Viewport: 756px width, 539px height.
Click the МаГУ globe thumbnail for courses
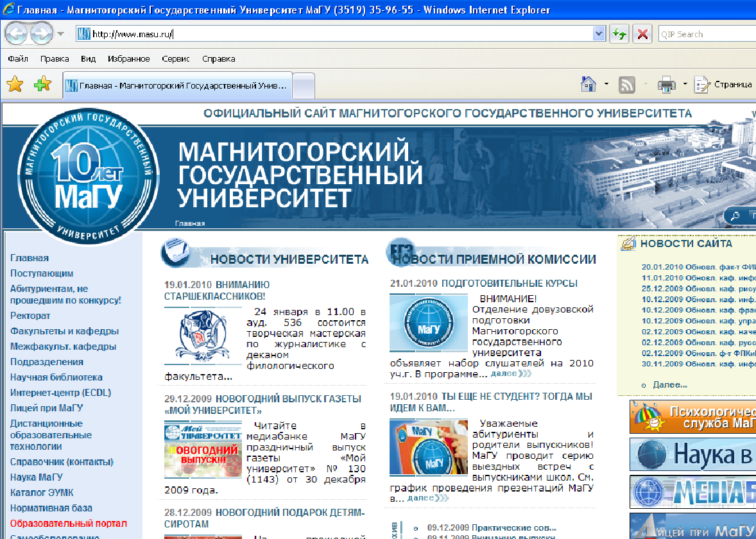pos(429,323)
